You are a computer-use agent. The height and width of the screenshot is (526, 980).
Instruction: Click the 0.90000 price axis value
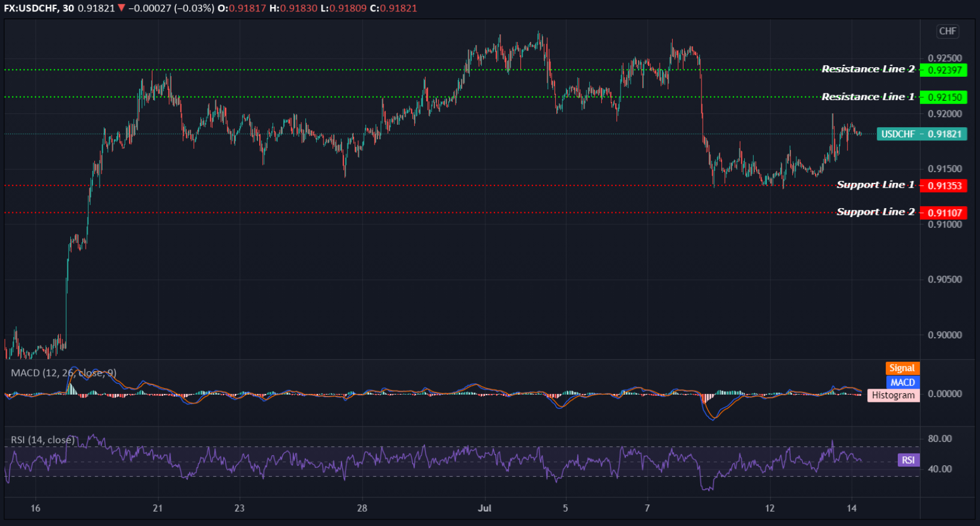[x=945, y=335]
